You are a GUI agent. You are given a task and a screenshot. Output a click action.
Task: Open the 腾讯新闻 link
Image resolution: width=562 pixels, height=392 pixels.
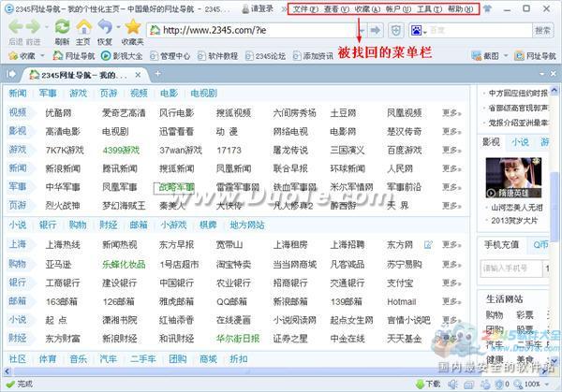(120, 168)
